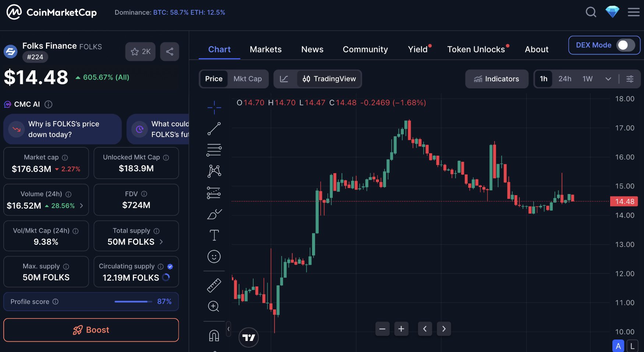The image size is (644, 352).
Task: Select the ruler measure tool
Action: point(214,285)
